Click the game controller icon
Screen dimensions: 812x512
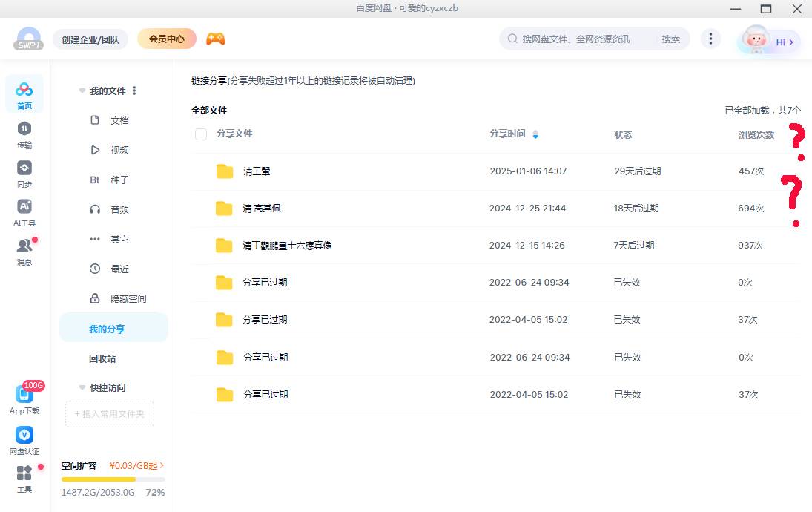(x=215, y=39)
